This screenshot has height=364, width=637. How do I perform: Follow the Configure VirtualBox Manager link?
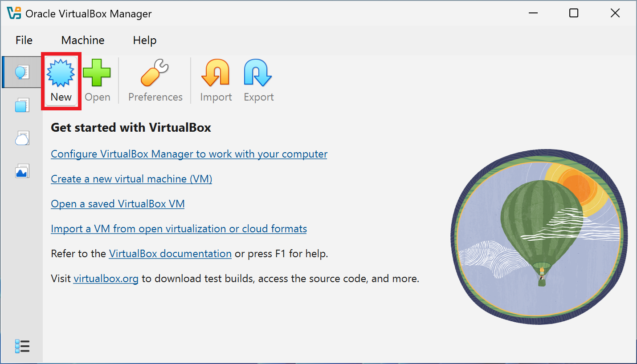pos(189,154)
